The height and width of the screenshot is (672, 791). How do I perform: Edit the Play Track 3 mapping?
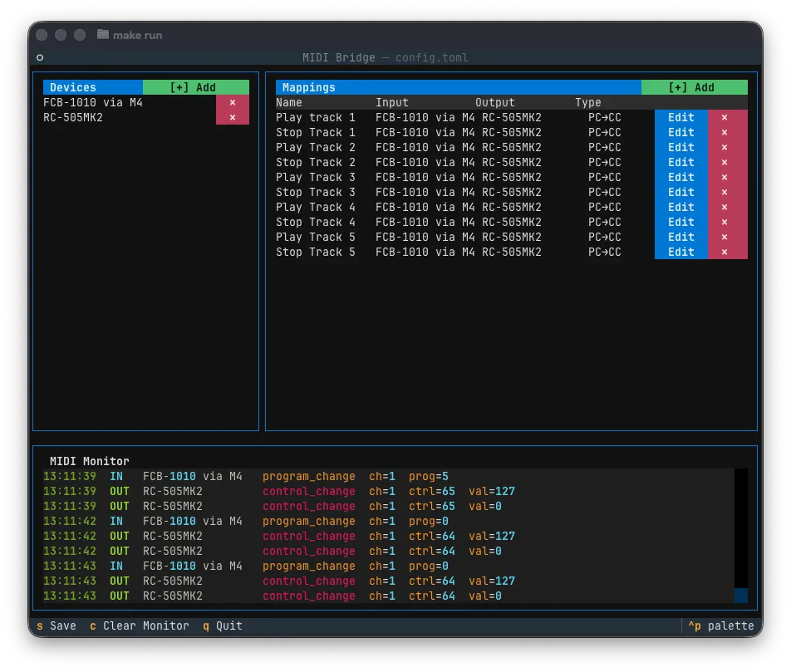[681, 177]
